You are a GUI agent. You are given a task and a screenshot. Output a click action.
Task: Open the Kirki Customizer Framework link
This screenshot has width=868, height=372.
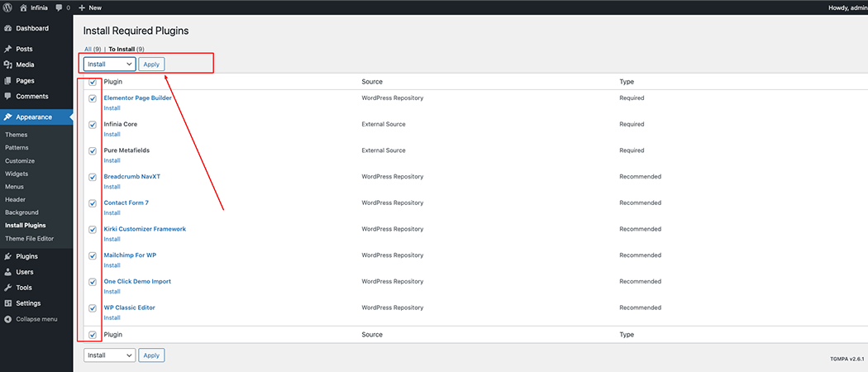click(x=145, y=229)
